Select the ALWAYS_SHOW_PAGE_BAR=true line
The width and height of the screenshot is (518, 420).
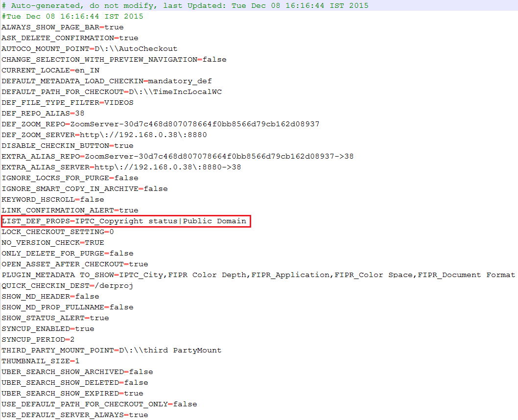pos(63,27)
